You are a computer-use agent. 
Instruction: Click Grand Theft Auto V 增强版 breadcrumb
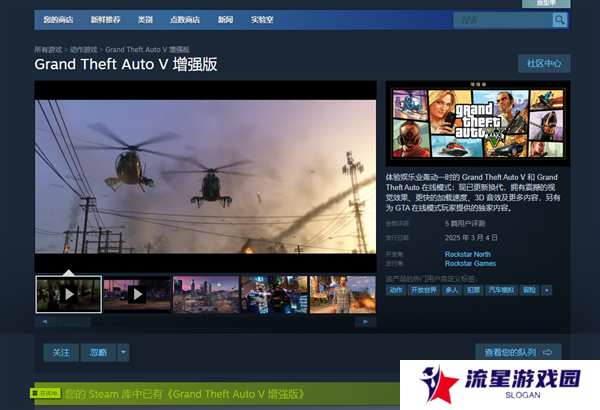[147, 49]
